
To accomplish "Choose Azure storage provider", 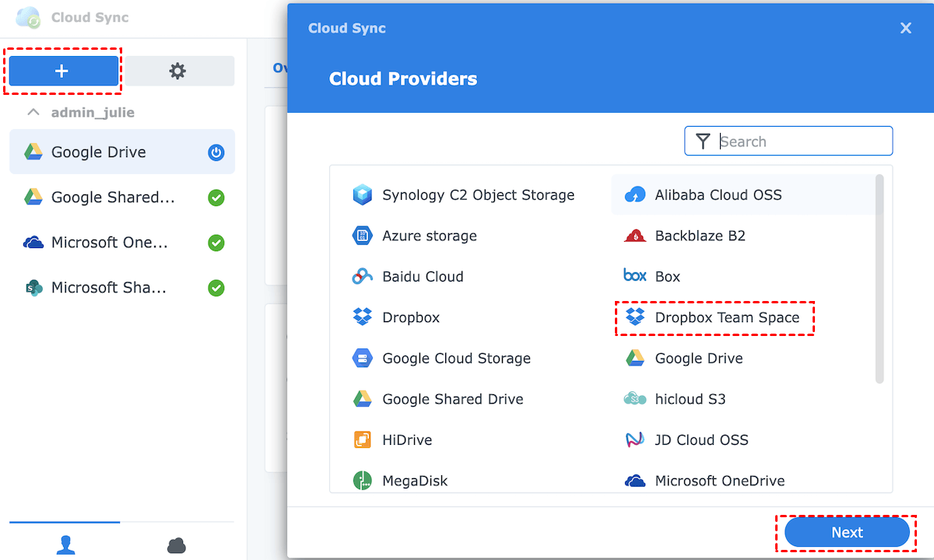I will pos(428,236).
